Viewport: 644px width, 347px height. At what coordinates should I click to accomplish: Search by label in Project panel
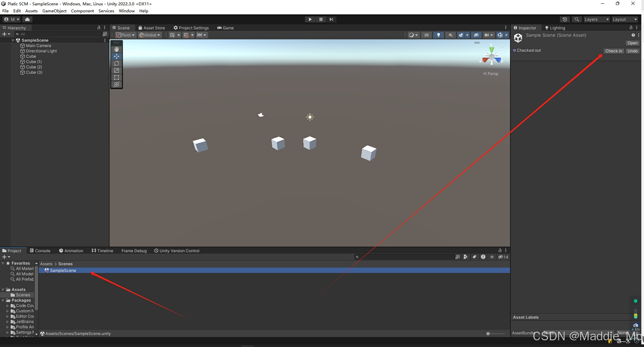tap(474, 257)
